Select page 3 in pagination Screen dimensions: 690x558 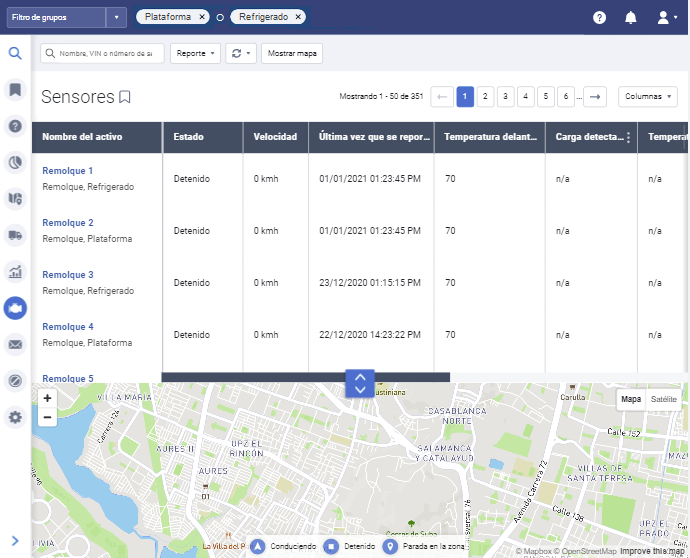[505, 96]
